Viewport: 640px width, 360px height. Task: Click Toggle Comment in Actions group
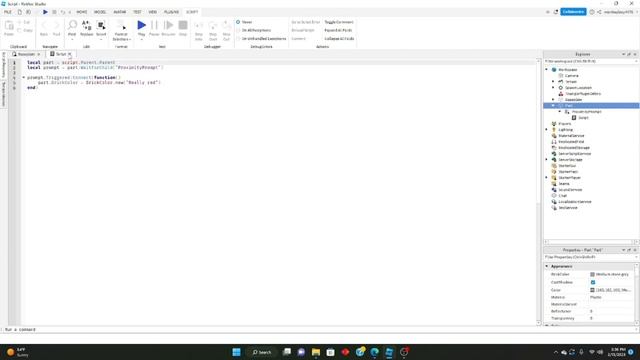(339, 22)
